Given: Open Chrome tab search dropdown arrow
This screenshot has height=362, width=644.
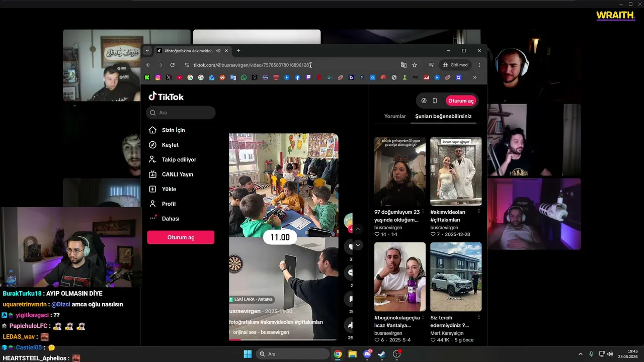Looking at the screenshot, I should [147, 51].
